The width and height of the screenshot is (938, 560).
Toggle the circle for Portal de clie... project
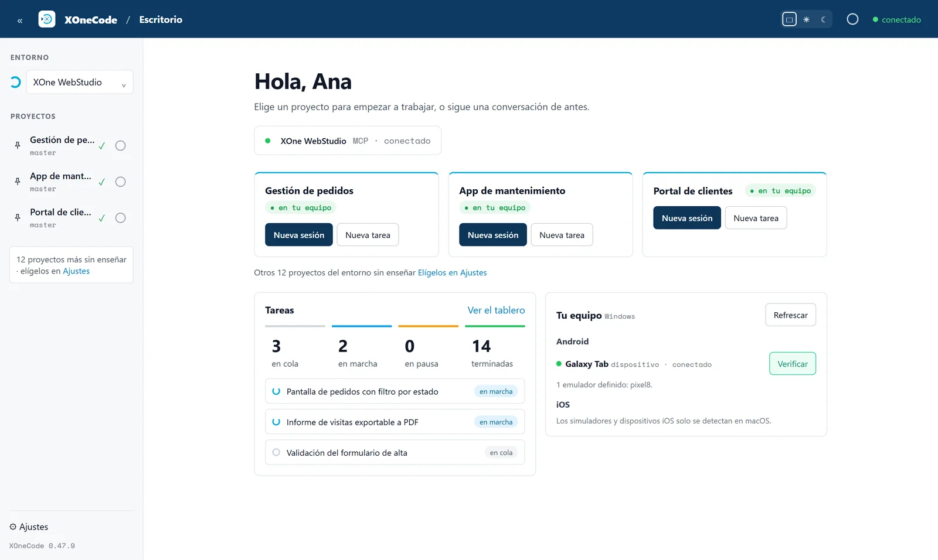coord(121,218)
